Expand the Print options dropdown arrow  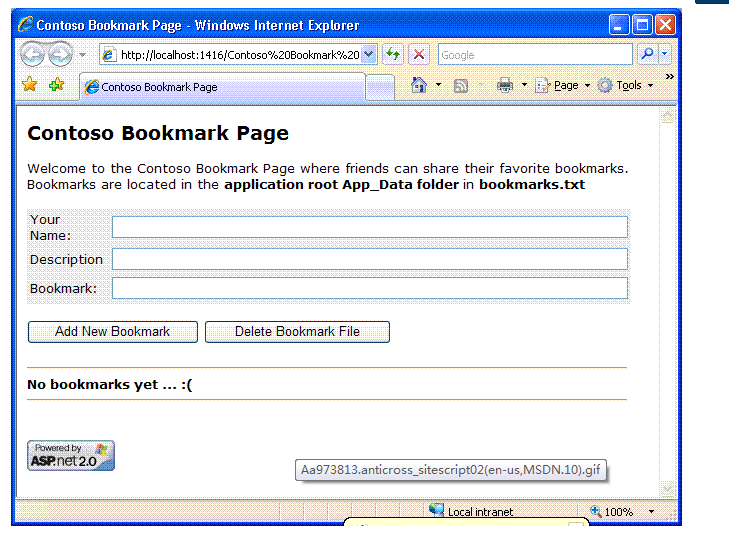(x=524, y=85)
